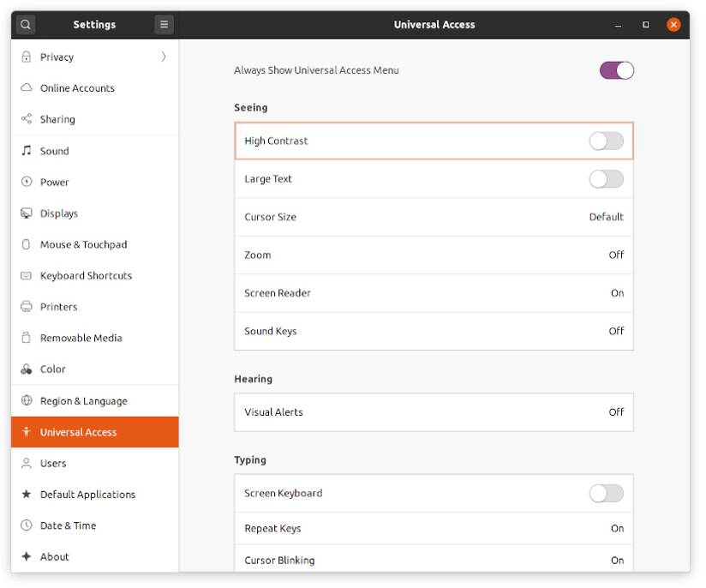The height and width of the screenshot is (588, 706).
Task: Click the Sound music note icon
Action: pyautogui.click(x=27, y=151)
